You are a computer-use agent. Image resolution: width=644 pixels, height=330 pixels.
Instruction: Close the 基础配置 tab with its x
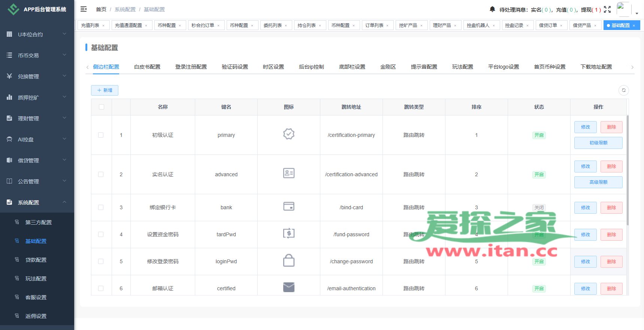click(x=634, y=25)
